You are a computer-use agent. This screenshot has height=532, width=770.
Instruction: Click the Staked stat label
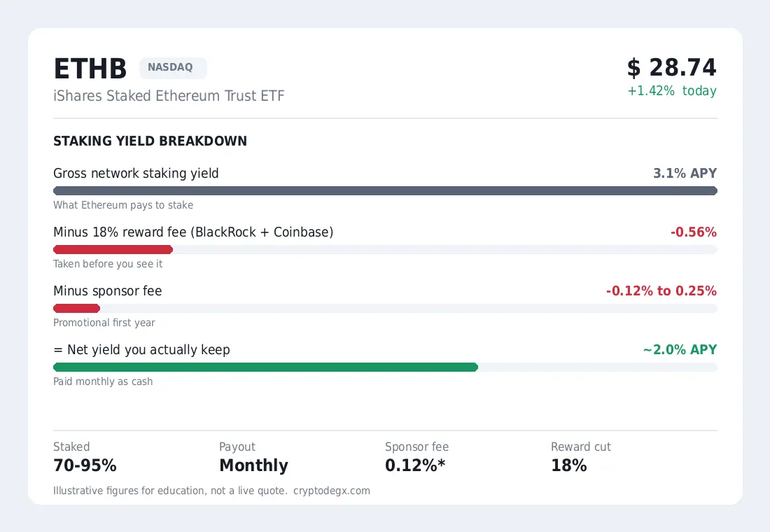[71, 447]
